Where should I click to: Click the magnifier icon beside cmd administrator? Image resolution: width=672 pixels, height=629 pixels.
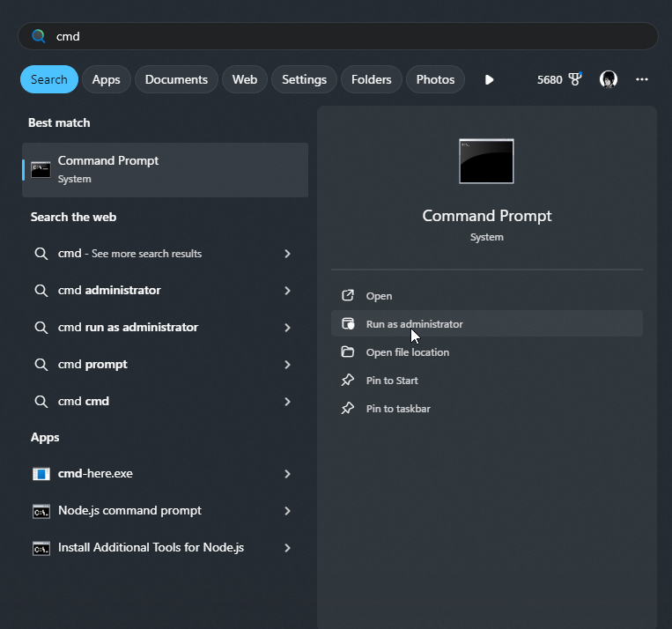(41, 291)
